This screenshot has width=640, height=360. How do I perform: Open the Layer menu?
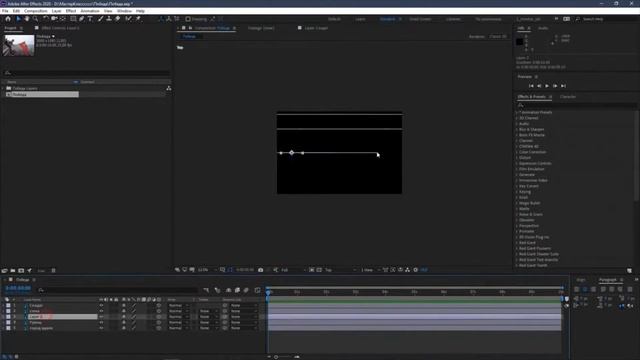tap(56, 11)
